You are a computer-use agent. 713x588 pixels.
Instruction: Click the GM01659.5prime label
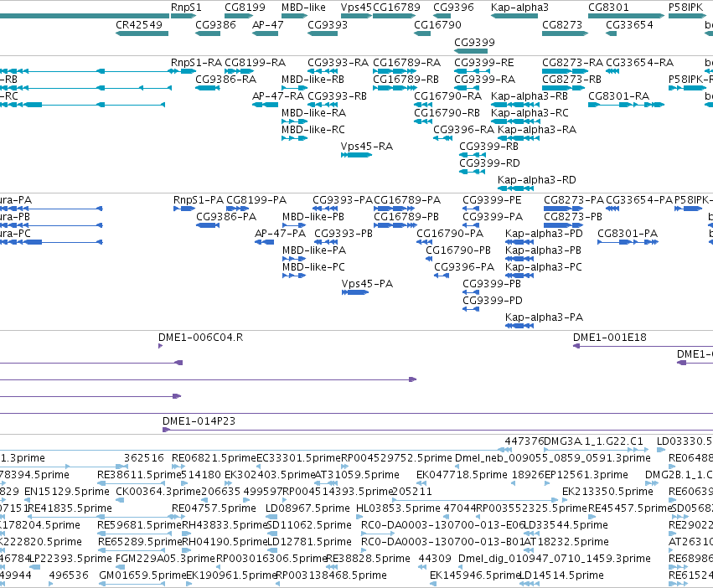coord(142,575)
